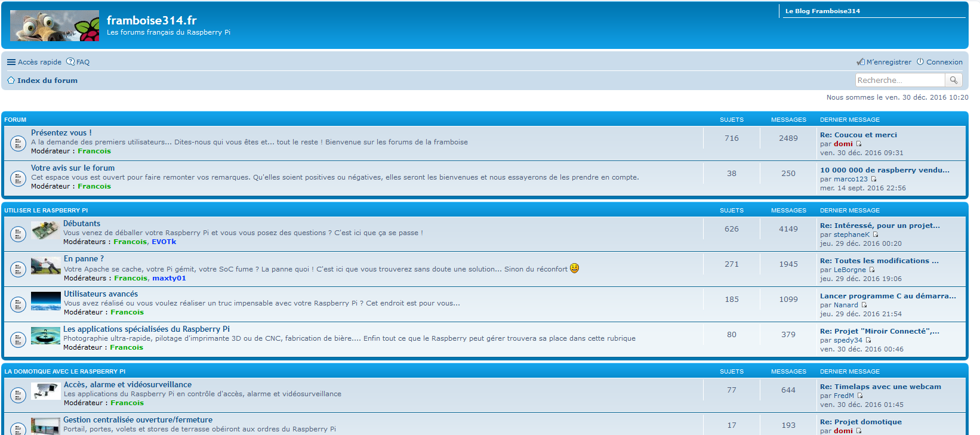This screenshot has height=435, width=980.
Task: Open Francois profile under Présentez vous
Action: (94, 151)
